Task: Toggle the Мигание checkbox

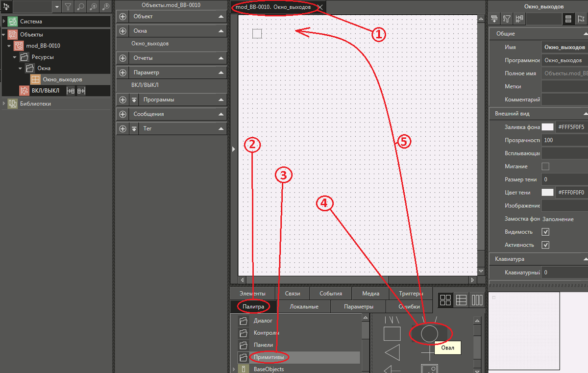Action: point(545,166)
